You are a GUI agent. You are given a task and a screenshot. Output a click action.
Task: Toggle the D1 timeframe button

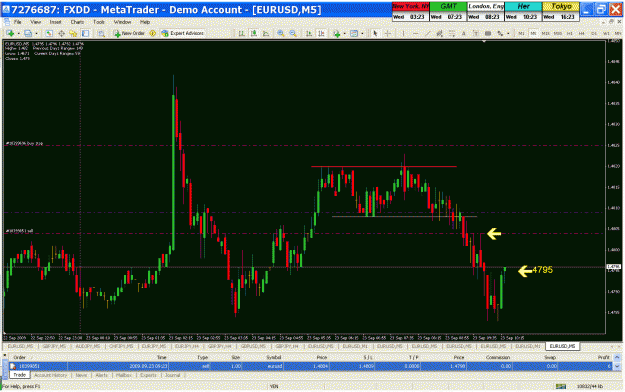pos(594,33)
